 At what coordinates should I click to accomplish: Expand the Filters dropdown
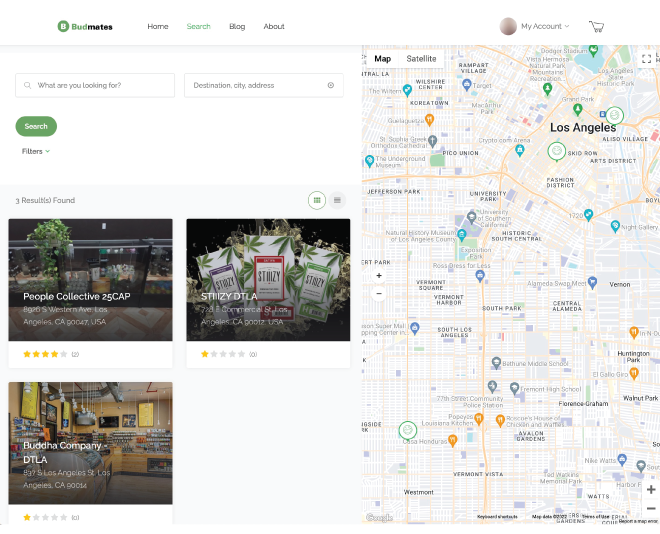point(36,151)
